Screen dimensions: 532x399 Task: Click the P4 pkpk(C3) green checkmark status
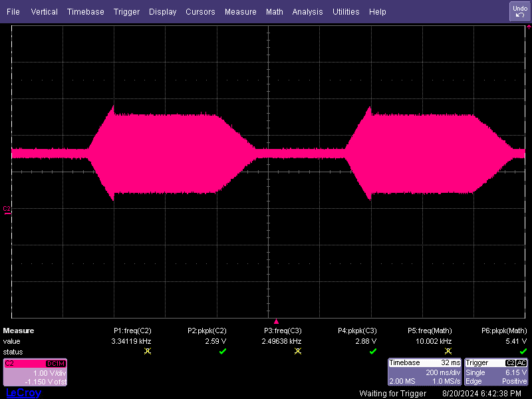click(x=372, y=351)
